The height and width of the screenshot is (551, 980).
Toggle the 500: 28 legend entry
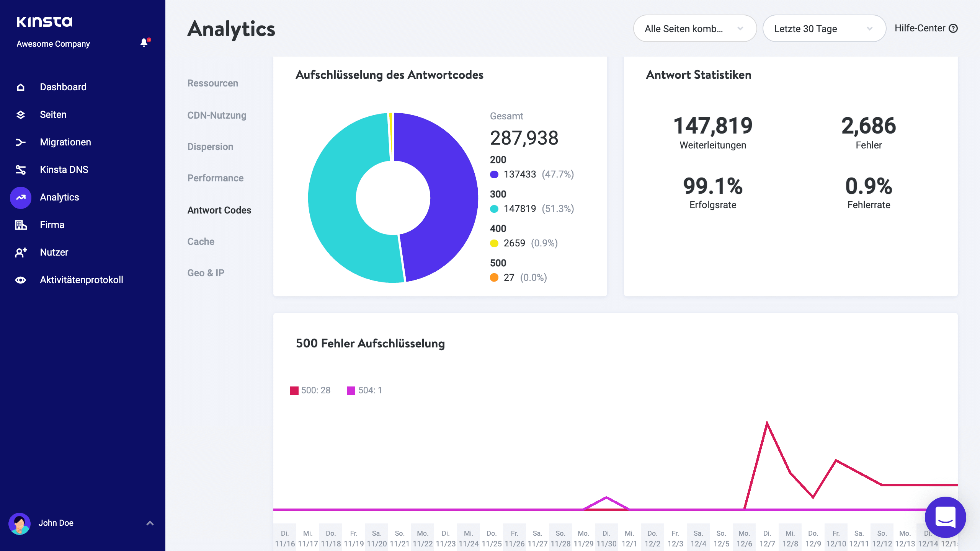[310, 390]
